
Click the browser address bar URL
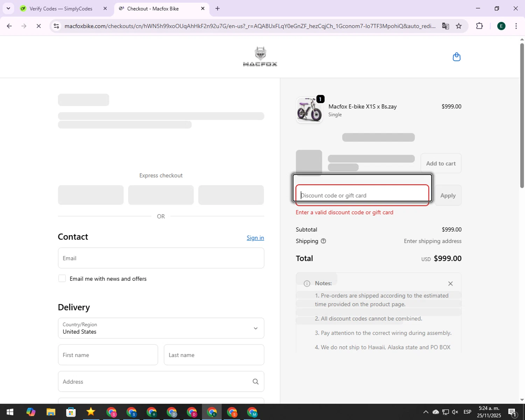pyautogui.click(x=250, y=26)
